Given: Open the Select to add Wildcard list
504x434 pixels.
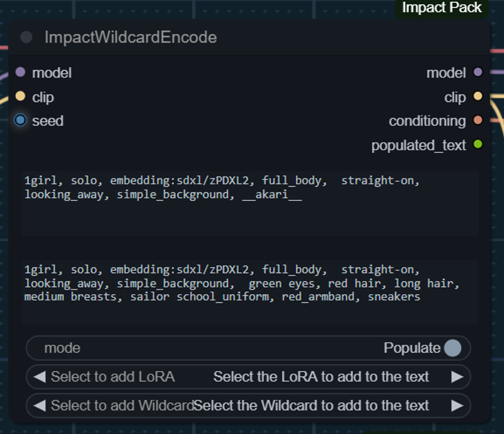Looking at the screenshot, I should 248,406.
